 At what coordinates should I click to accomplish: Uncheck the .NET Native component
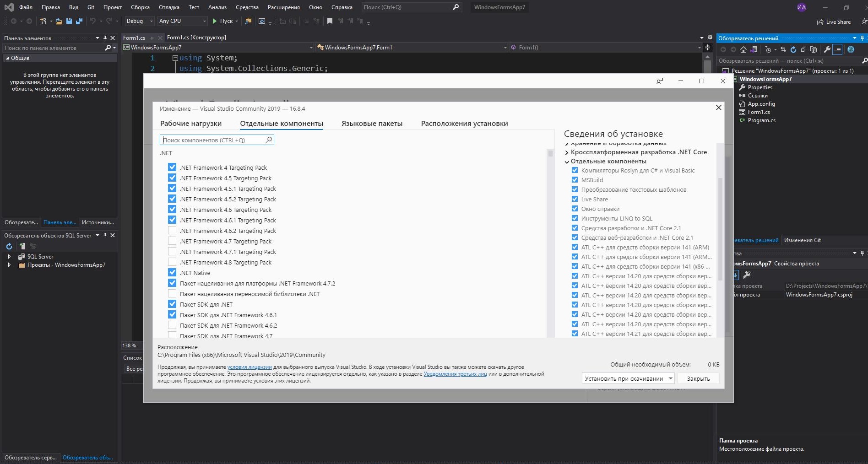pos(172,273)
